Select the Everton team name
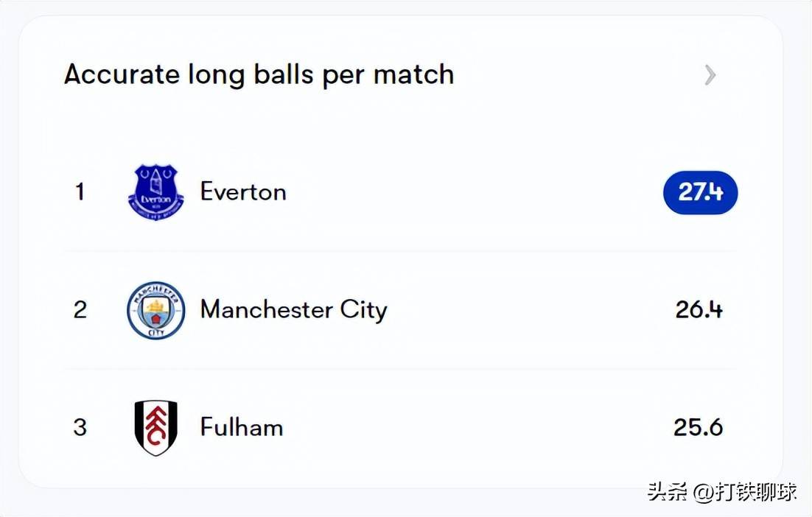 (x=243, y=192)
